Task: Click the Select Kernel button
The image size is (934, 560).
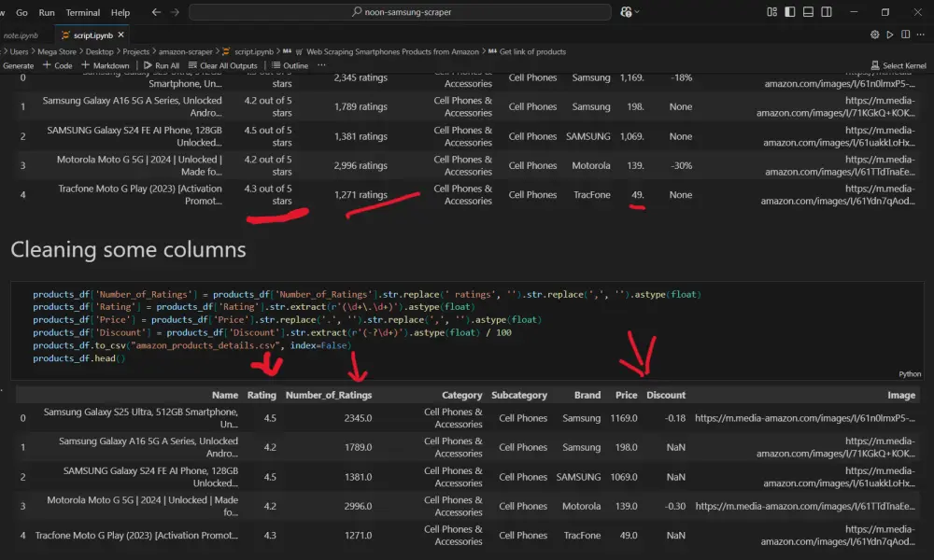Action: (x=899, y=66)
